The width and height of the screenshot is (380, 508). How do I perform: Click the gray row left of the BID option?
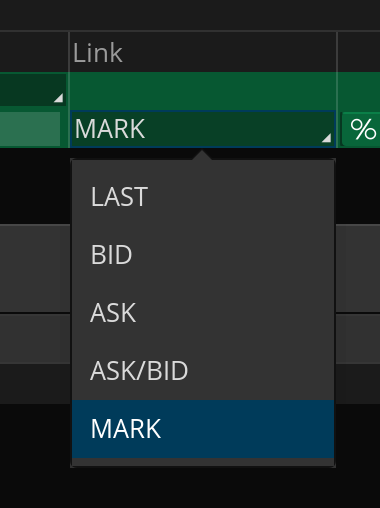35,268
